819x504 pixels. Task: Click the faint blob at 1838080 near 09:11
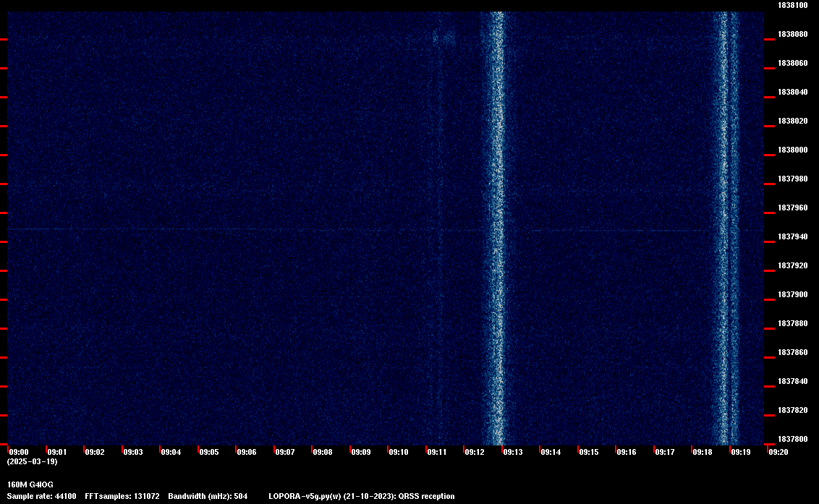pyautogui.click(x=444, y=38)
